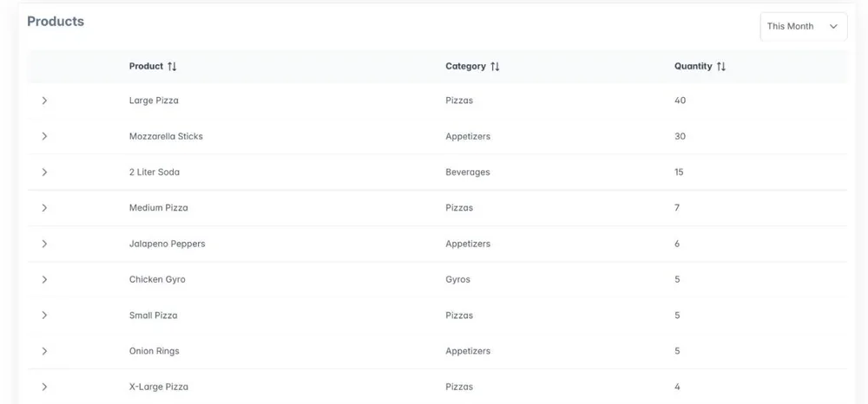This screenshot has width=868, height=404.
Task: Click quantity 5 for Small Pizza
Action: [677, 316]
